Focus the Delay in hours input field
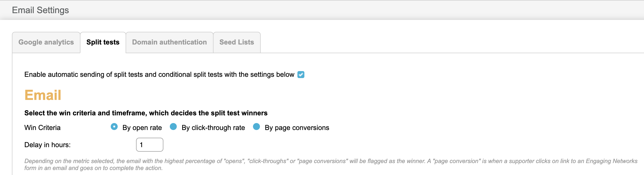The height and width of the screenshot is (175, 644). pyautogui.click(x=149, y=145)
